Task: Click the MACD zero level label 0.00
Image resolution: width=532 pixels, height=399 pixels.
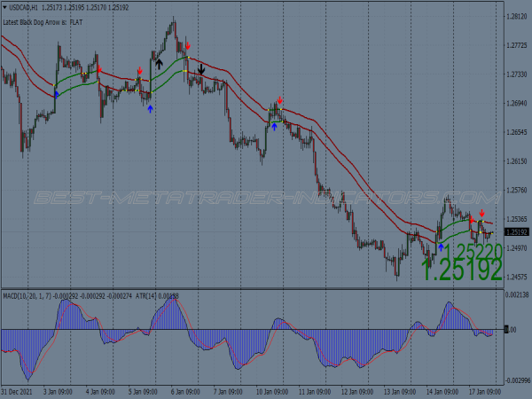Action: coord(511,330)
